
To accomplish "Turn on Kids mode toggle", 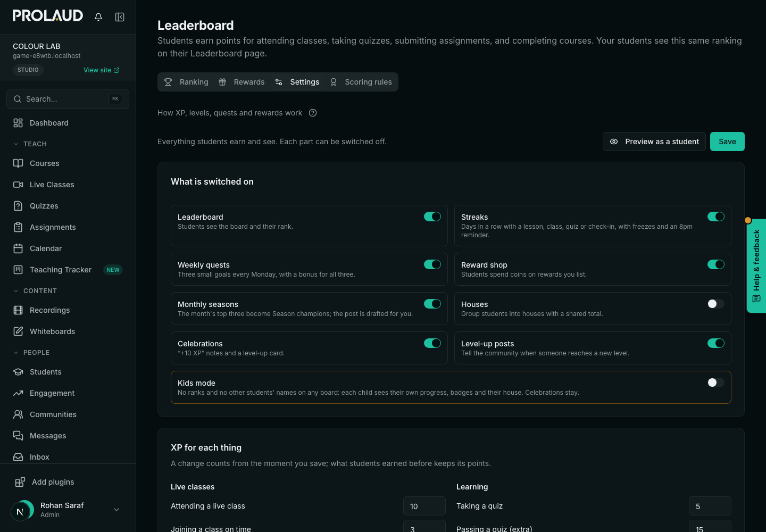I will [x=716, y=383].
